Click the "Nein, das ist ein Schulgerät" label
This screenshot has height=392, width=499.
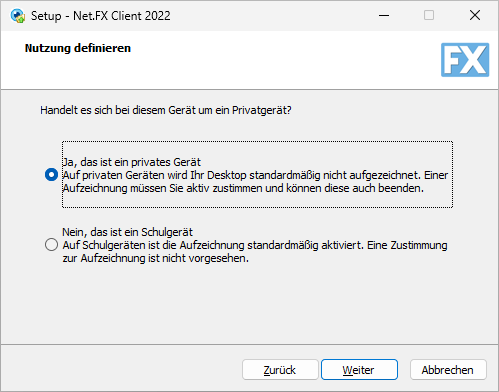128,232
